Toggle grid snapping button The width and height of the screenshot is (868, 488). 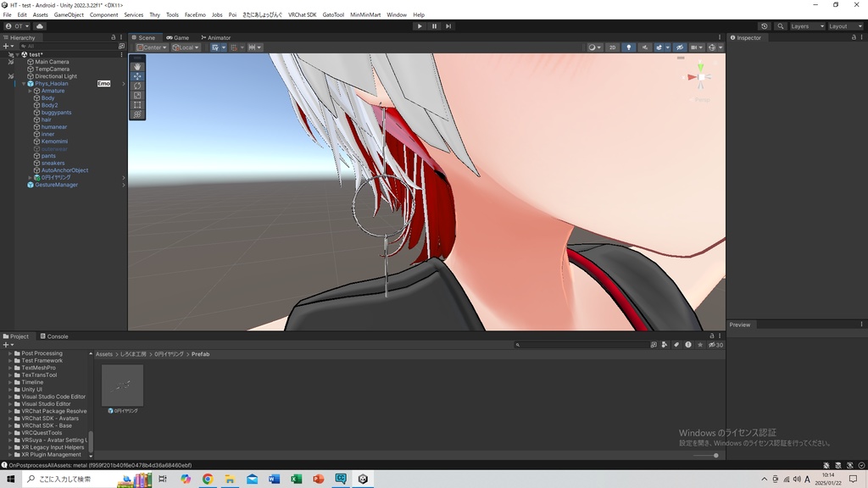pos(234,47)
